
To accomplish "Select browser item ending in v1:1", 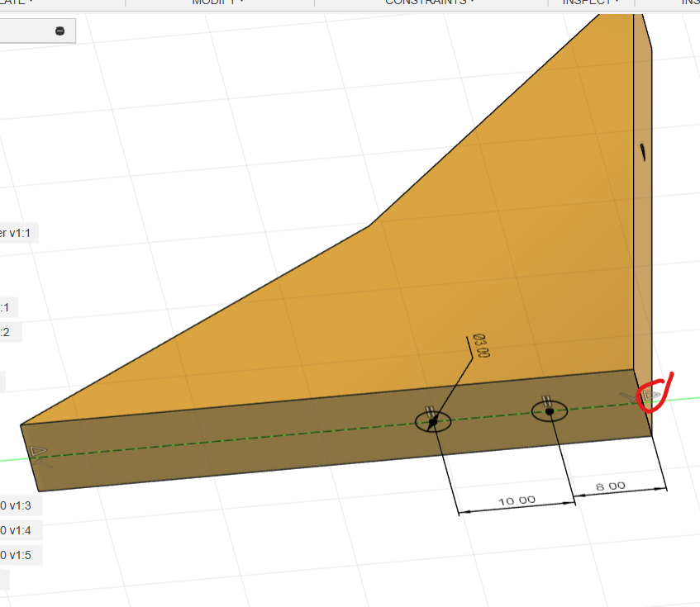I will 17,233.
